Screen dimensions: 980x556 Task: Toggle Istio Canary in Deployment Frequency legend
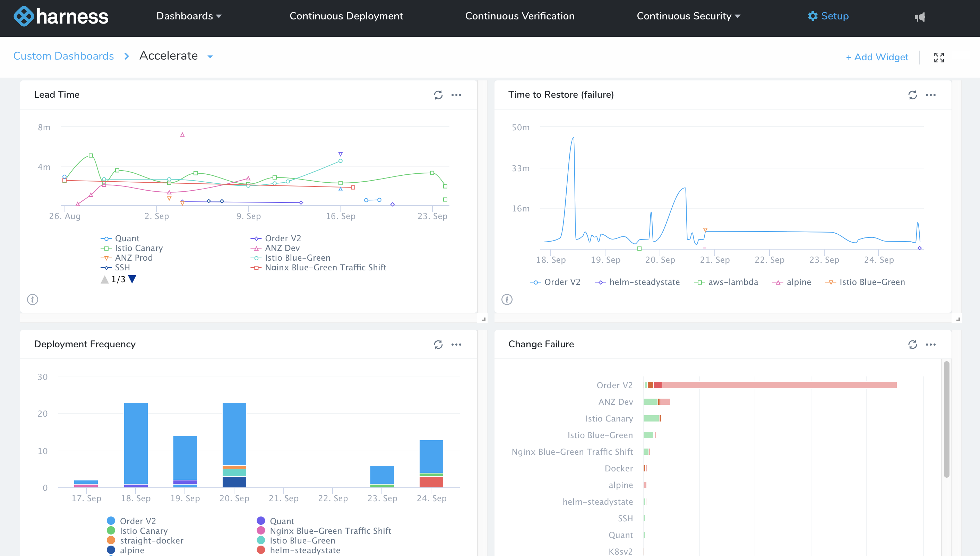pos(137,531)
